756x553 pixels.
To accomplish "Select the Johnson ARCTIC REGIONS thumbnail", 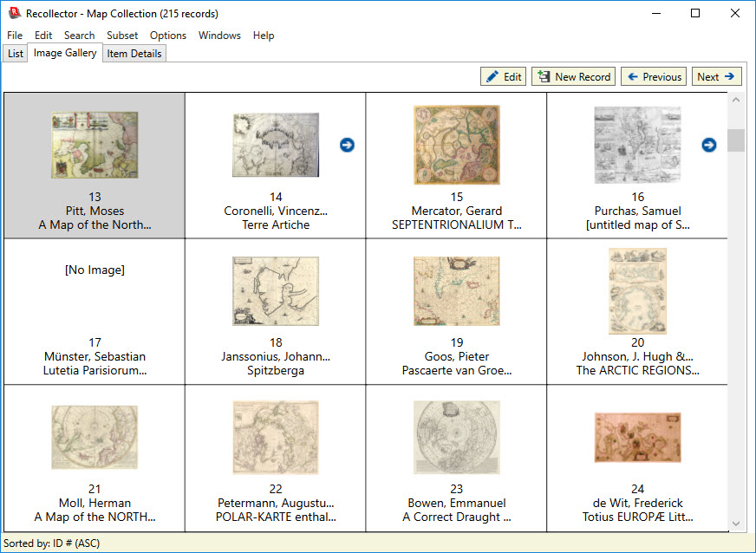I will [x=637, y=291].
